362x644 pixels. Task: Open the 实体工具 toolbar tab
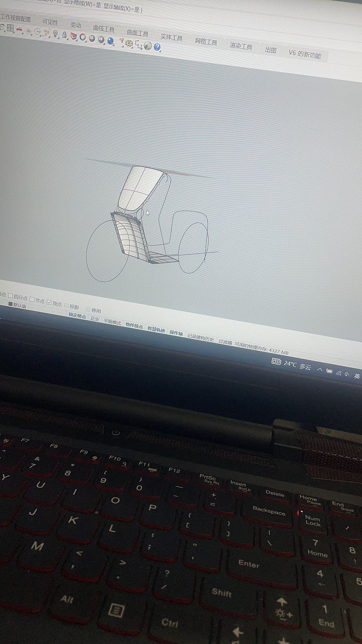click(x=171, y=38)
